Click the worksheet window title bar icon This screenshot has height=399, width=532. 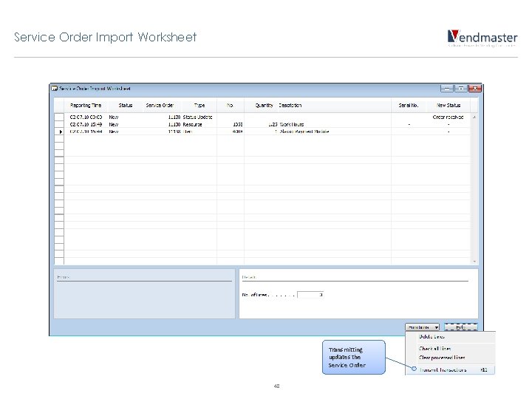coord(54,89)
